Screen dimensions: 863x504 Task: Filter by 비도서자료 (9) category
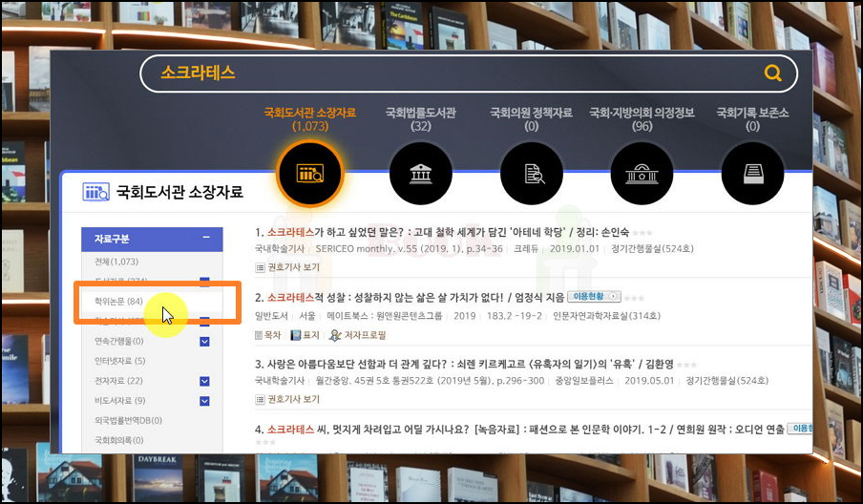(120, 401)
